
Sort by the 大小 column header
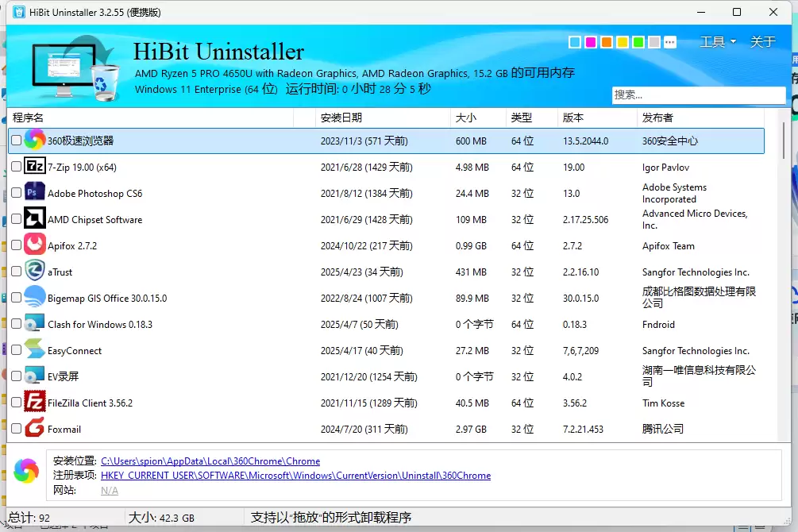point(465,118)
